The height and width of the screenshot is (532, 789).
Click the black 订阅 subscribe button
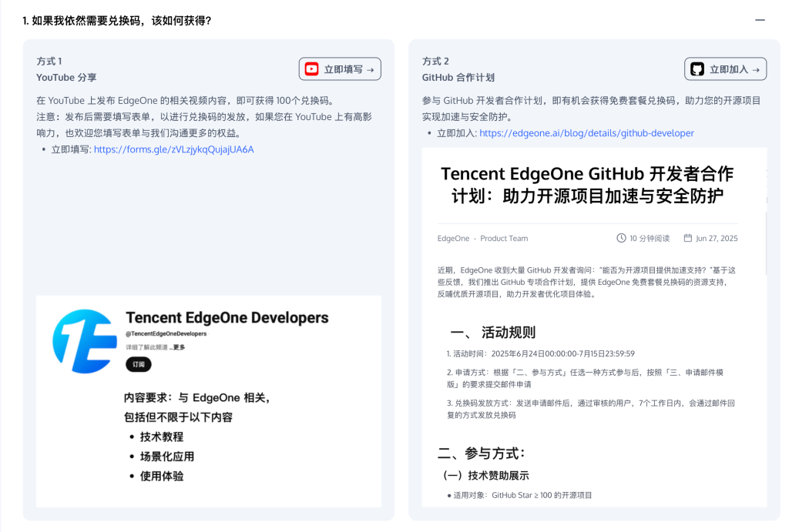(x=139, y=365)
